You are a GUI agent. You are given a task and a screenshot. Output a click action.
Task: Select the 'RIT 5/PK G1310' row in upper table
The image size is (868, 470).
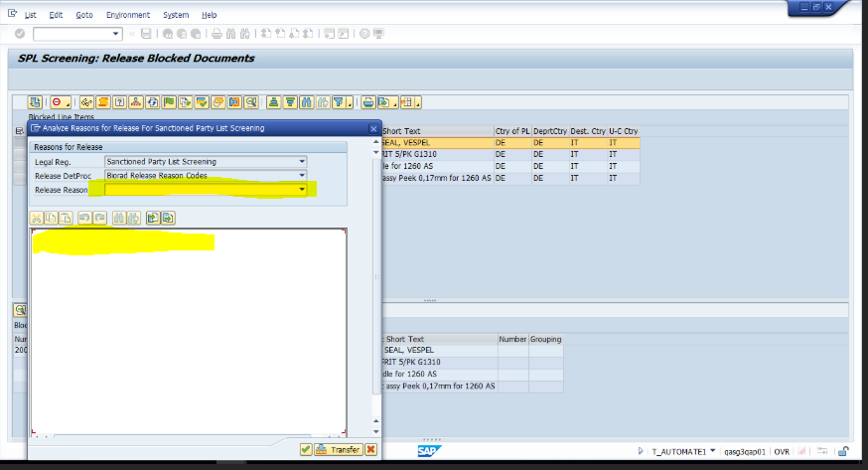click(x=510, y=154)
